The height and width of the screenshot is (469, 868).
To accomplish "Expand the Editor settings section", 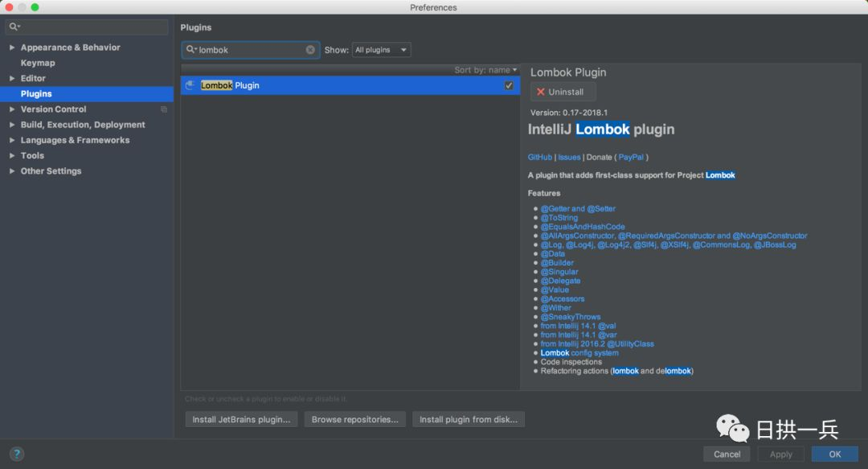I will tap(11, 79).
